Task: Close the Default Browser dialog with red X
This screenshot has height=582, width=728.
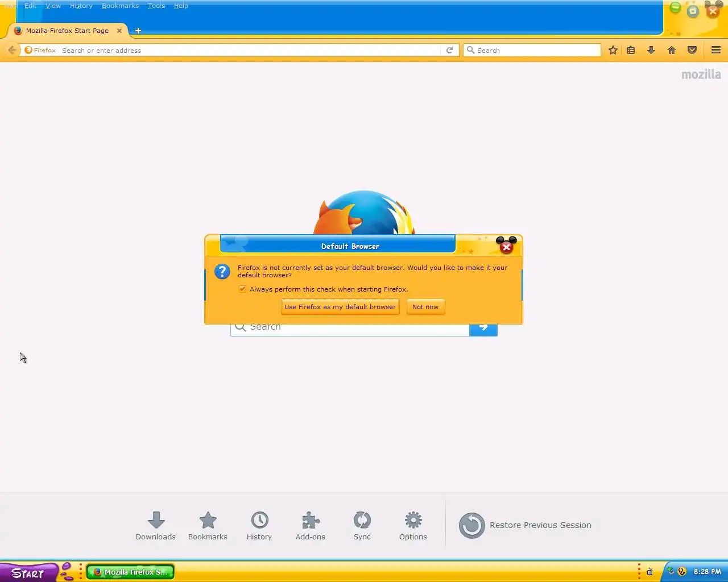Action: point(506,247)
